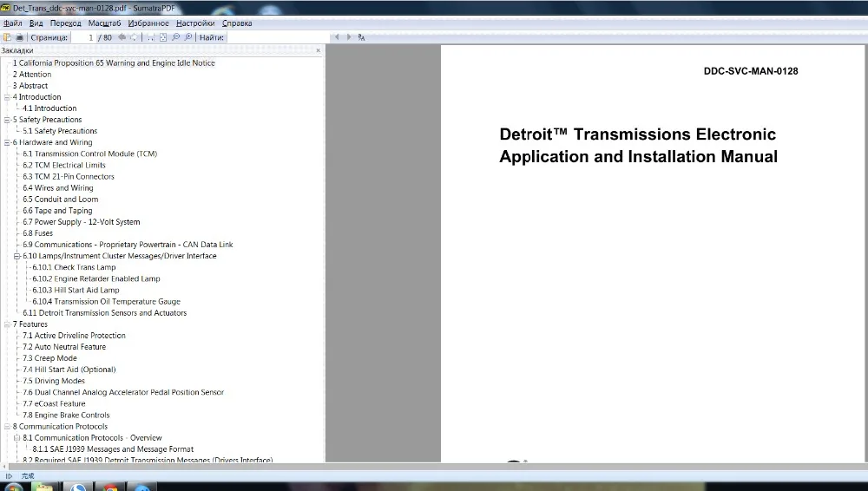Toggle Match Case search icon

pos(361,37)
